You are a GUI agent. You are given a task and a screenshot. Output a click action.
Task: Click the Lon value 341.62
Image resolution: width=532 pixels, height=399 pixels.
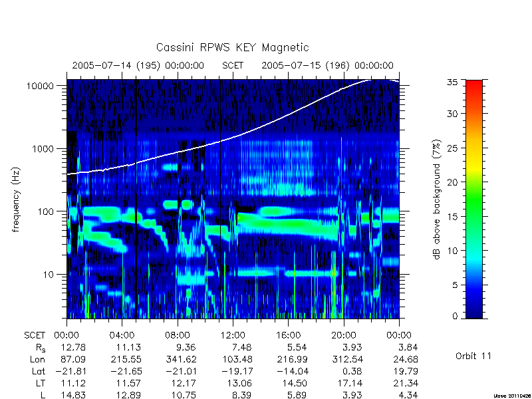[x=181, y=359]
